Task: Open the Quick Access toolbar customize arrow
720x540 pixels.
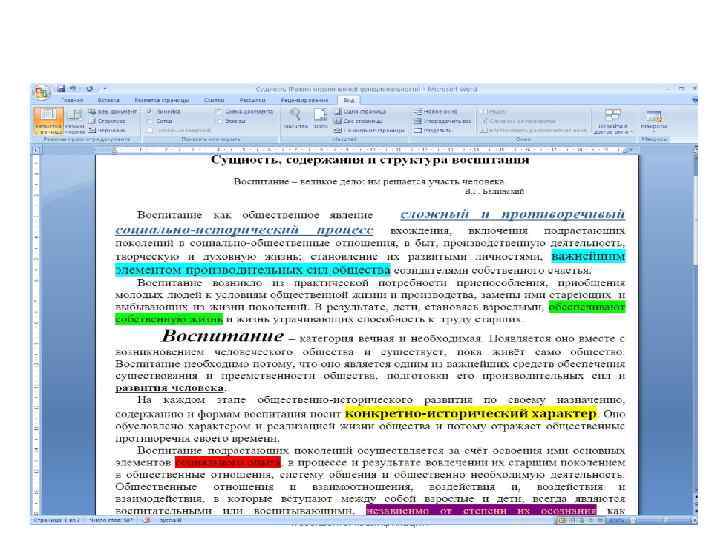Action: click(x=105, y=89)
